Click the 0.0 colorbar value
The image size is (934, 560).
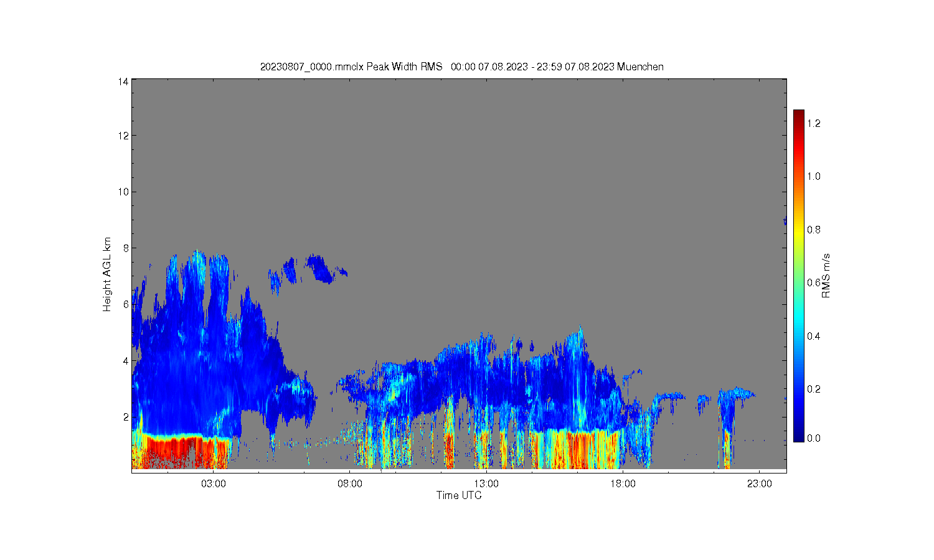click(x=814, y=438)
